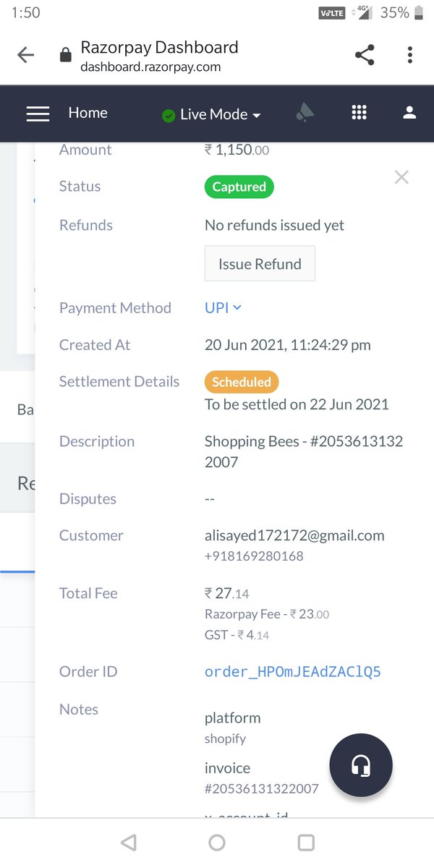
Task: Select the Shopping Bees description text
Action: click(x=304, y=451)
